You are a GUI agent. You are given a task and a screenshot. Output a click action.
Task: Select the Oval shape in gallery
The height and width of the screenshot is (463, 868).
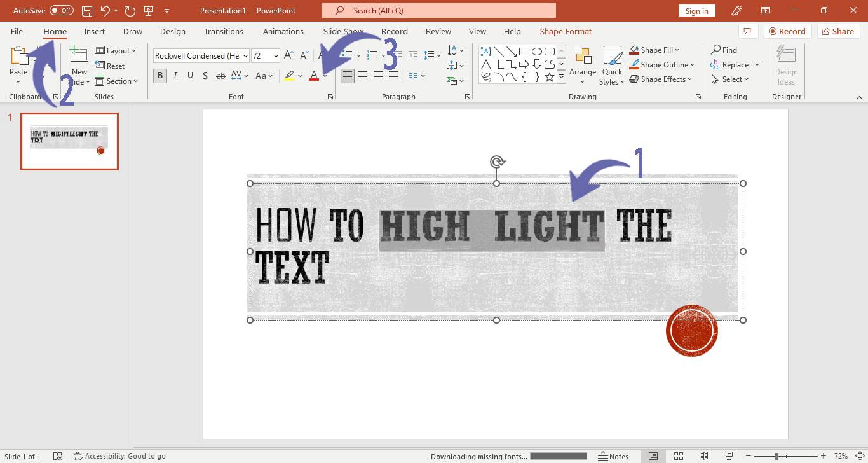point(536,52)
